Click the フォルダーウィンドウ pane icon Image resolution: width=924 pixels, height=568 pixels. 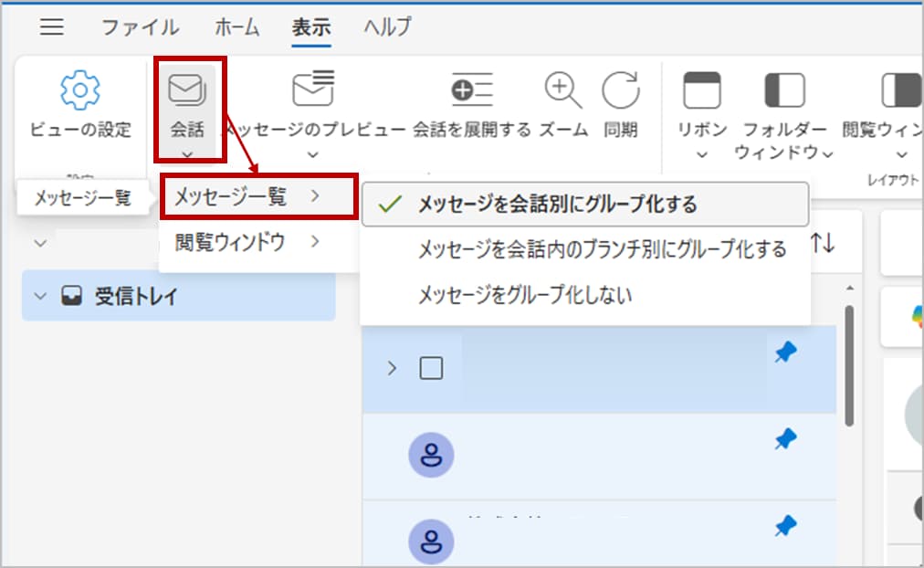(x=783, y=90)
